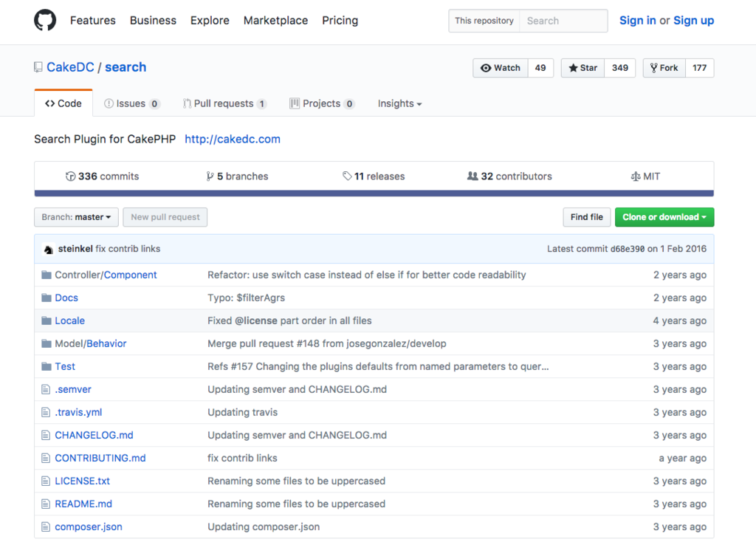Open Features in top navigation
Viewport: 756px width, 542px height.
tap(93, 20)
